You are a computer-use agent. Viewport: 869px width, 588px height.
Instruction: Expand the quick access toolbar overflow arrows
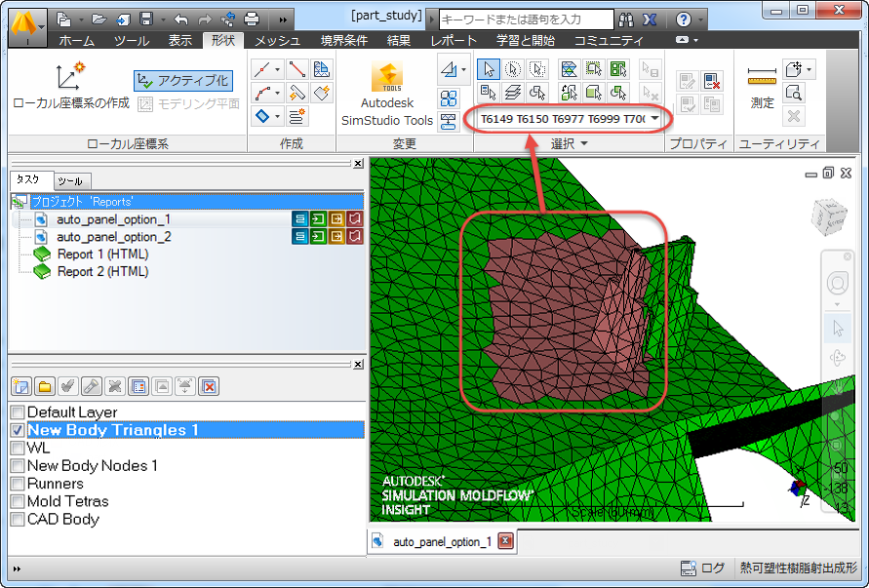coord(283,20)
